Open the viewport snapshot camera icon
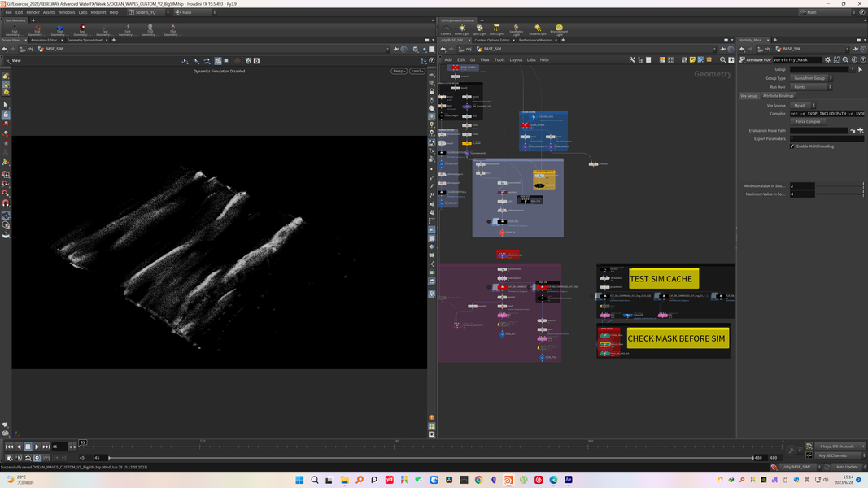Viewport: 868px width, 488px height. (x=256, y=61)
